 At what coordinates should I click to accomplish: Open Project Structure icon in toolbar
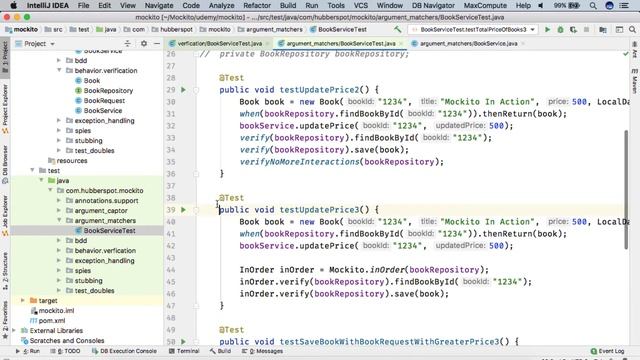602,29
